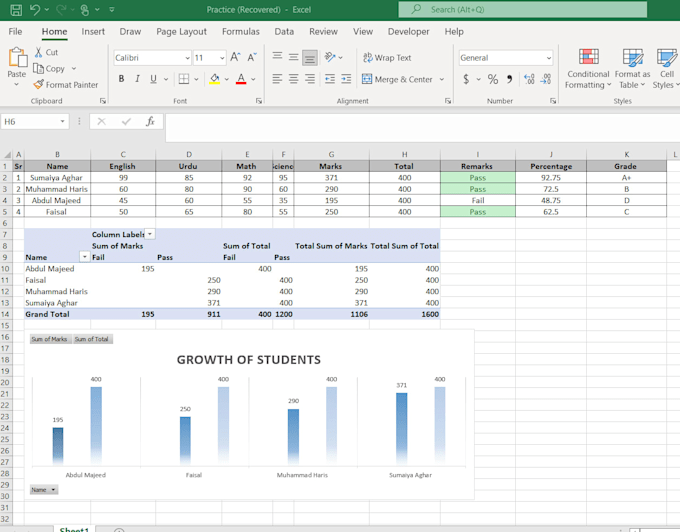Apply comma style format
The height and width of the screenshot is (532, 680).
(510, 79)
